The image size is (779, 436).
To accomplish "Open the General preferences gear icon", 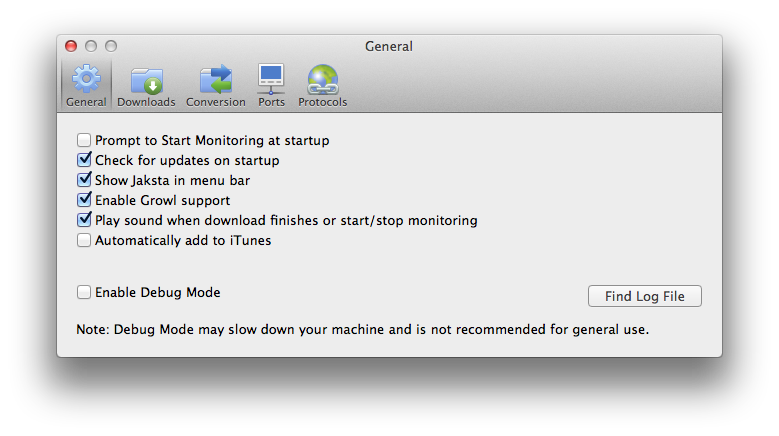I will [86, 79].
